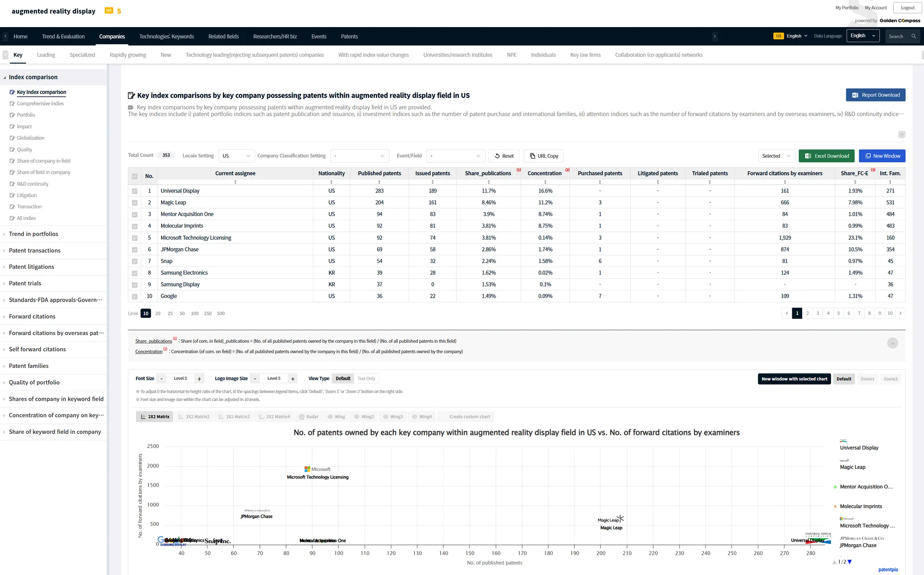Image resolution: width=924 pixels, height=575 pixels.
Task: Toggle the checkbox for Universal Display row
Action: 134,191
